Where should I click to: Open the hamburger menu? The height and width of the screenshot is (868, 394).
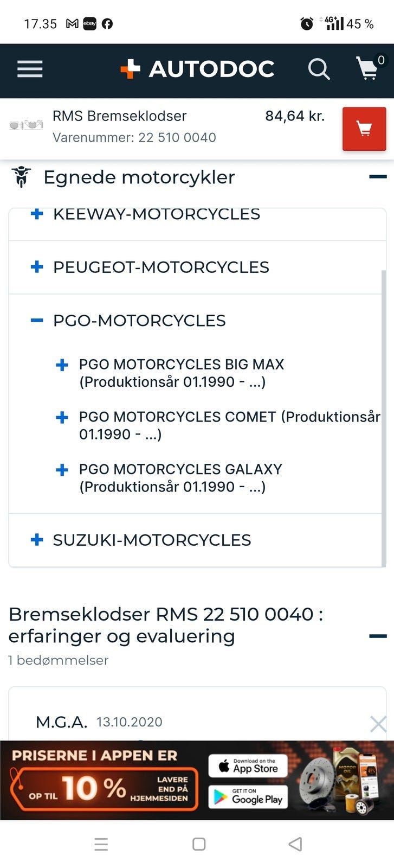pos(30,69)
